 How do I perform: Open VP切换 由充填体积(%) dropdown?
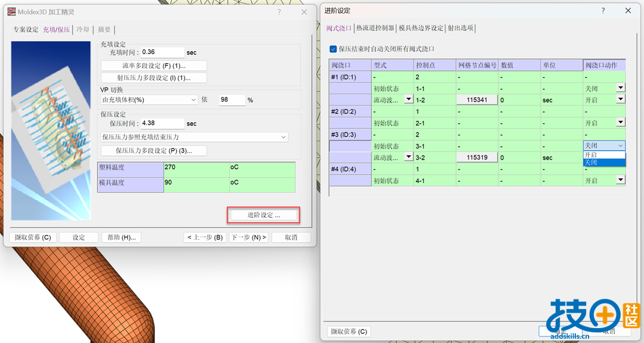point(149,100)
